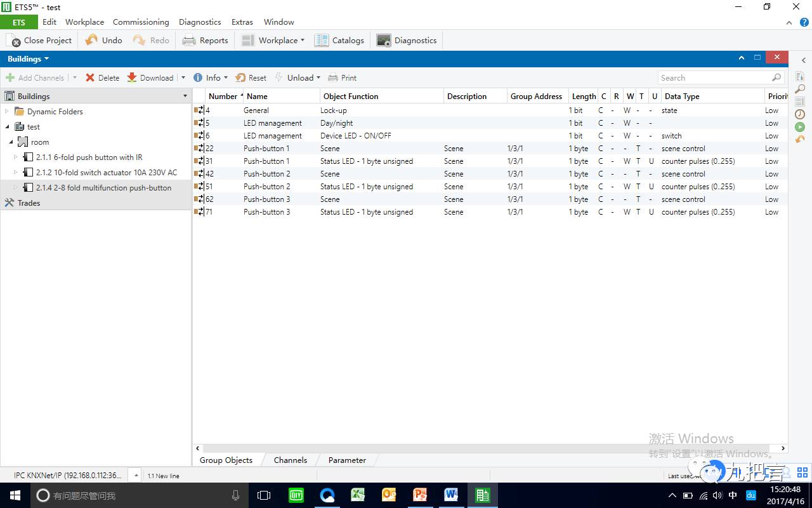
Task: Launch Diagnostics from the main toolbar
Action: pyautogui.click(x=407, y=40)
